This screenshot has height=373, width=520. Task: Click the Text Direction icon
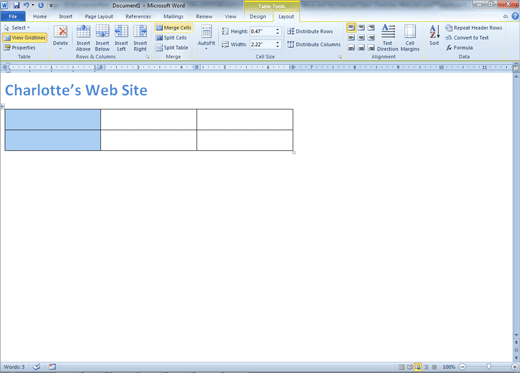[x=387, y=38]
